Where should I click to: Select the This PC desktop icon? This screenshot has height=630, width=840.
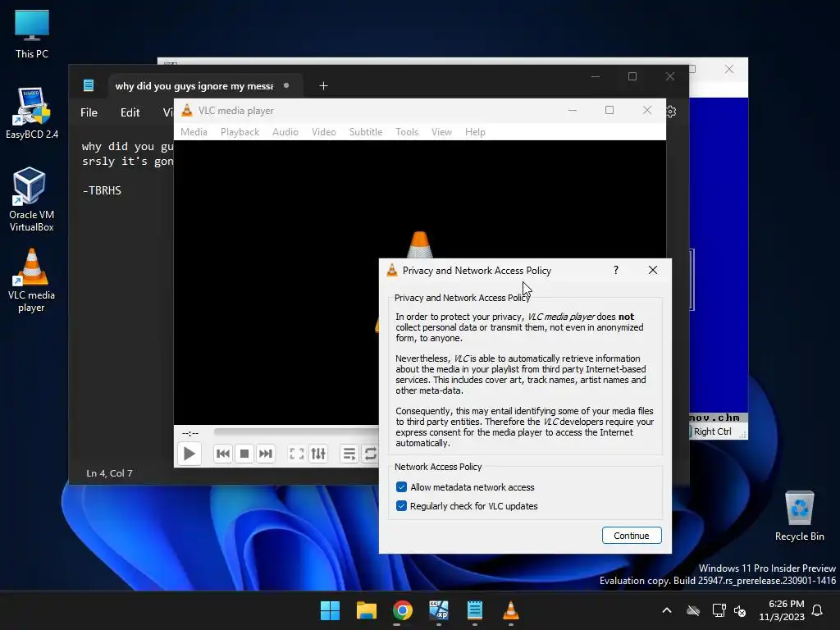[x=32, y=34]
